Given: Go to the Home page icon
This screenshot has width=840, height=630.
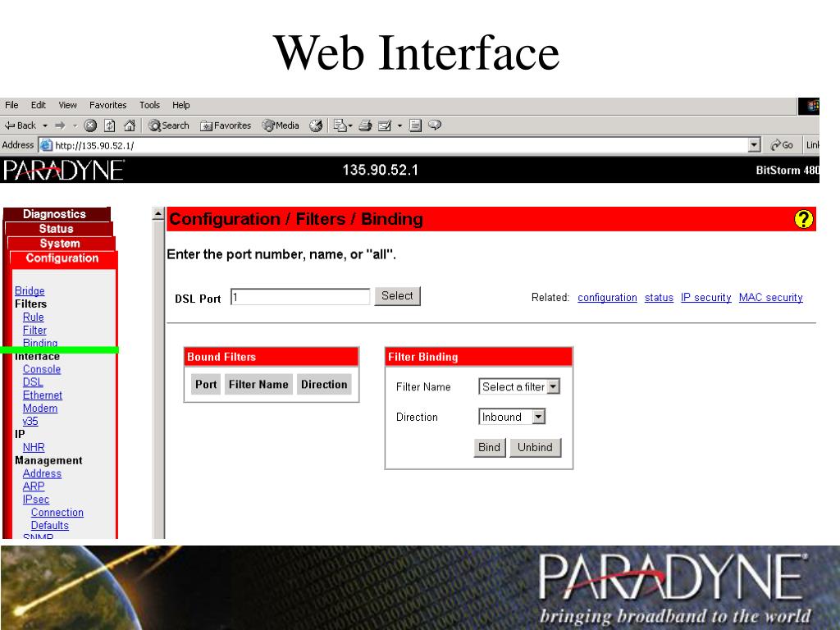Looking at the screenshot, I should (129, 126).
